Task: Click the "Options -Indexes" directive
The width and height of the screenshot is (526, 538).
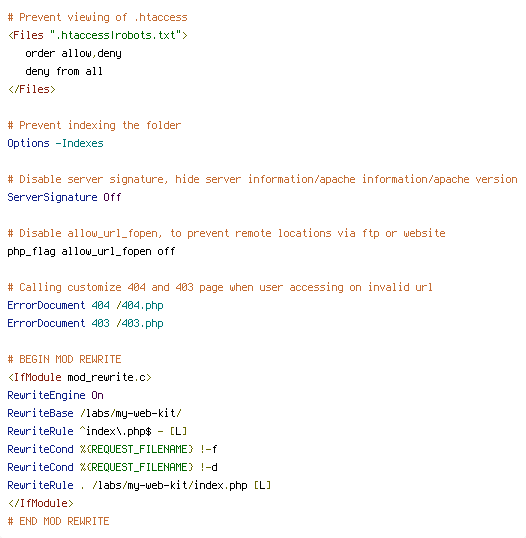Action: [x=56, y=143]
